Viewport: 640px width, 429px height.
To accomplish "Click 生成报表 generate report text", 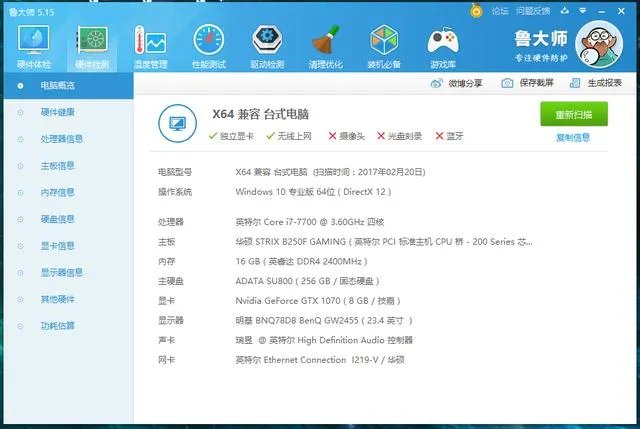I will [x=604, y=83].
